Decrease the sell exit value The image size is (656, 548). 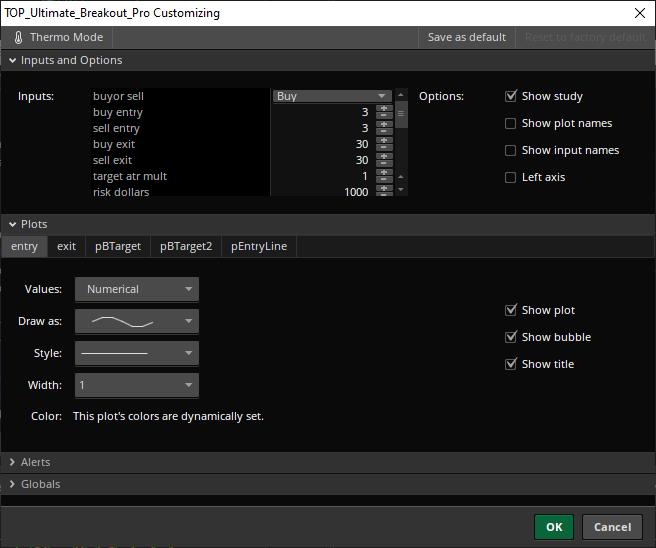point(384,164)
